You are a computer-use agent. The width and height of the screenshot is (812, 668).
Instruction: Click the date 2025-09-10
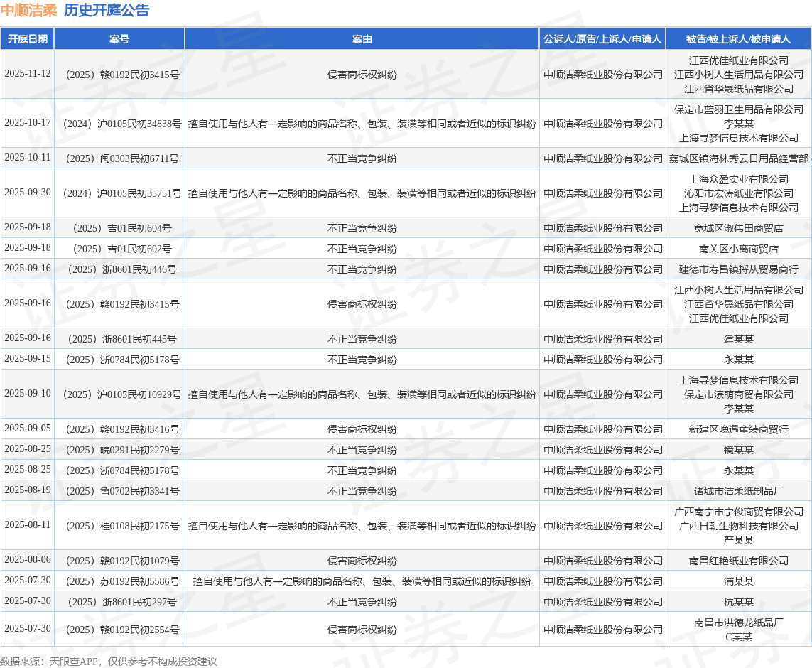point(28,394)
